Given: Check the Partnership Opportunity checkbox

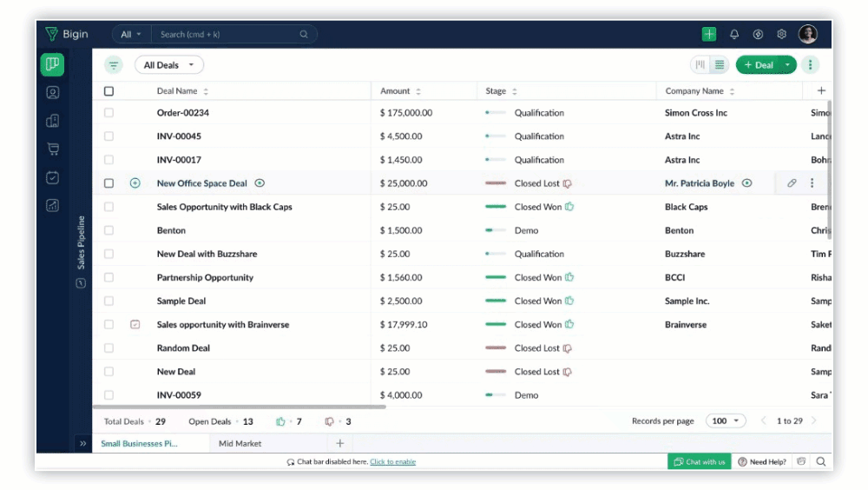Looking at the screenshot, I should [x=109, y=277].
